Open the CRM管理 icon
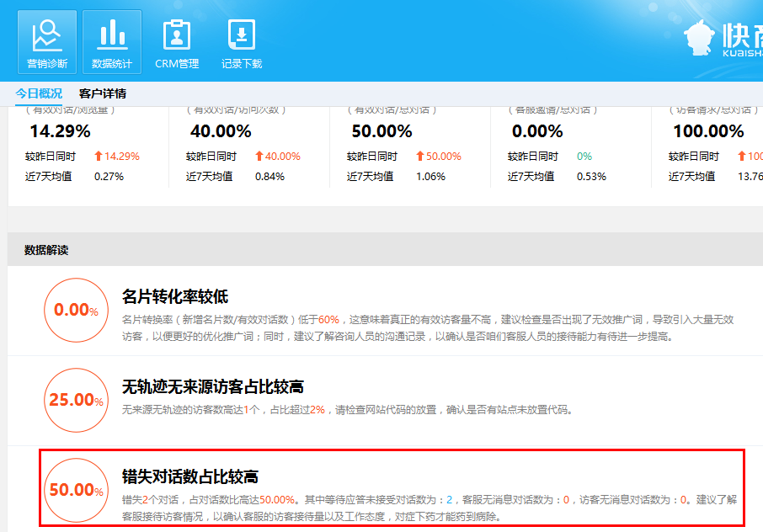Viewport: 763px width, 532px height. [x=177, y=41]
